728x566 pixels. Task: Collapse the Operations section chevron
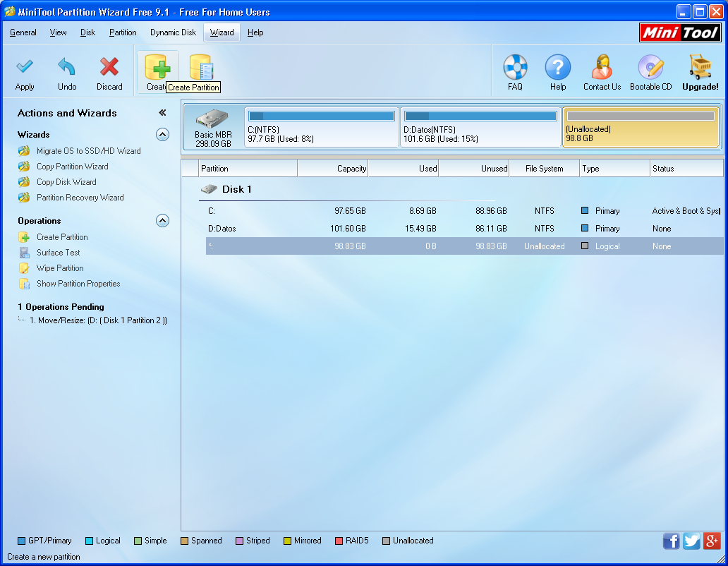coord(163,220)
